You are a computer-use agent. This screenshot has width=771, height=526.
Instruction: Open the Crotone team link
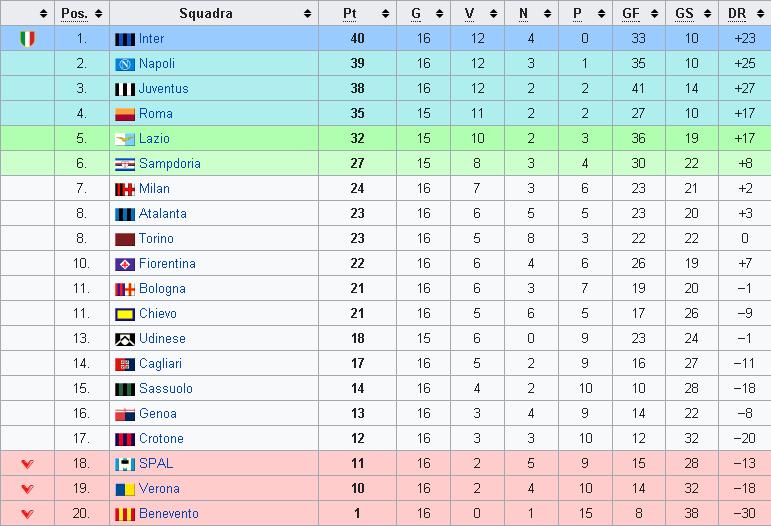161,438
